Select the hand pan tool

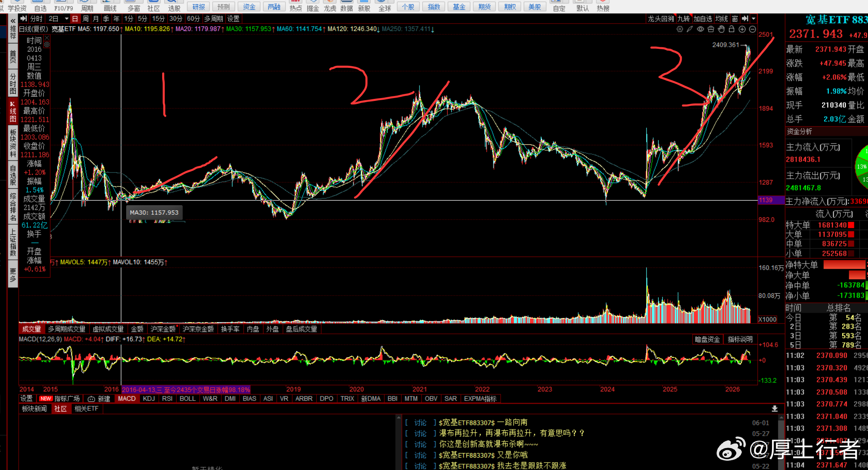(x=721, y=29)
